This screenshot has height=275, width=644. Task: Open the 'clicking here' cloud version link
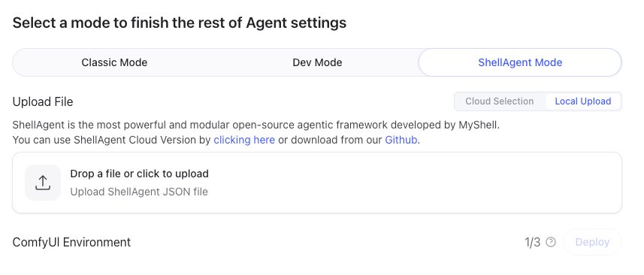[x=244, y=140]
